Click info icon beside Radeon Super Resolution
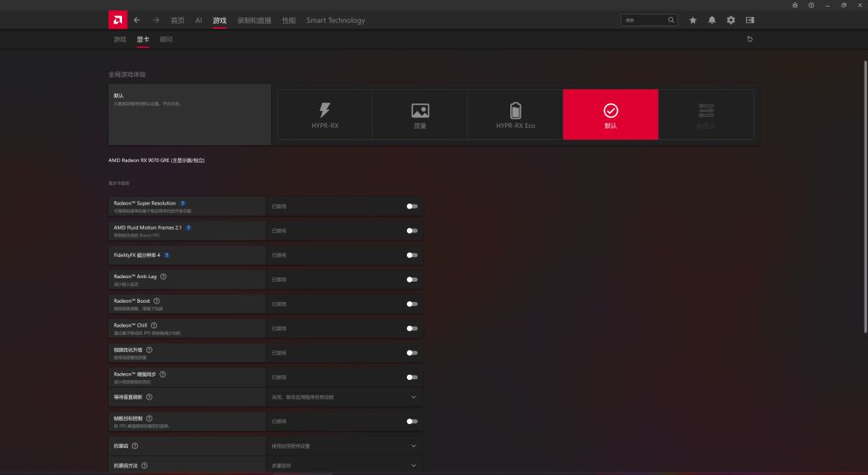The height and width of the screenshot is (475, 868). [183, 204]
